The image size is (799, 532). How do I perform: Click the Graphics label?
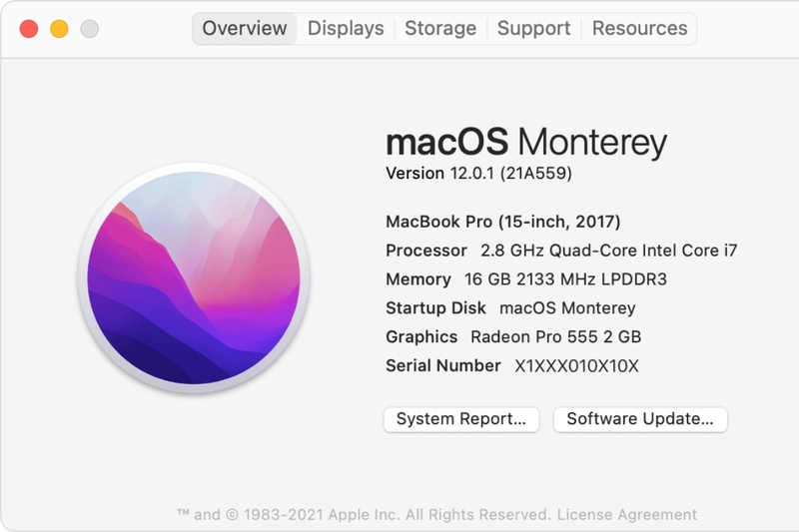[421, 337]
